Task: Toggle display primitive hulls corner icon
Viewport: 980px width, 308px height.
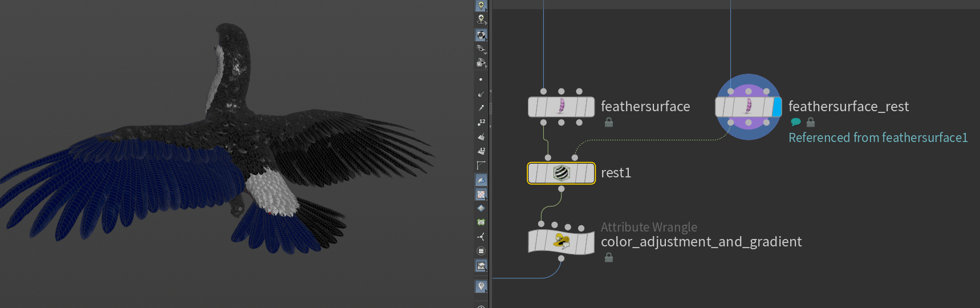Action: (x=481, y=165)
